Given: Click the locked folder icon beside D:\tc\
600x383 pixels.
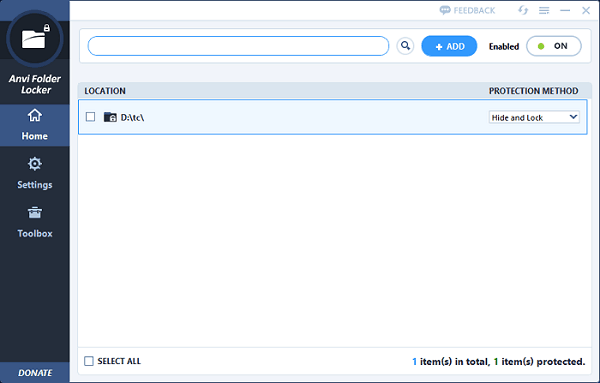Looking at the screenshot, I should pos(110,117).
